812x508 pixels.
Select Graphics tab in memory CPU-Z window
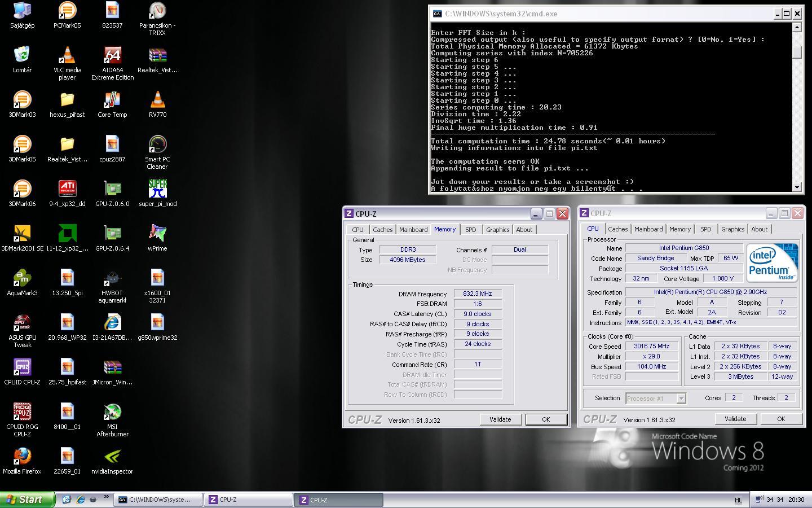point(497,230)
